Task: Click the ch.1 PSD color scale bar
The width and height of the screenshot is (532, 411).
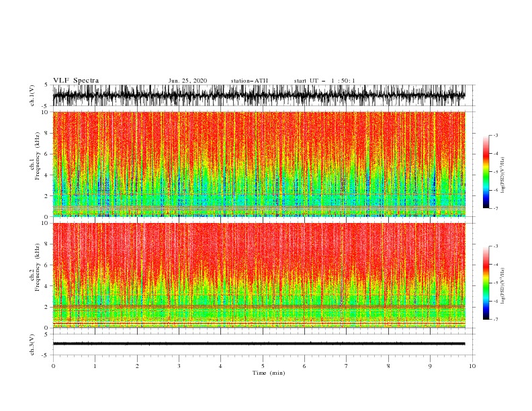Action: 486,172
